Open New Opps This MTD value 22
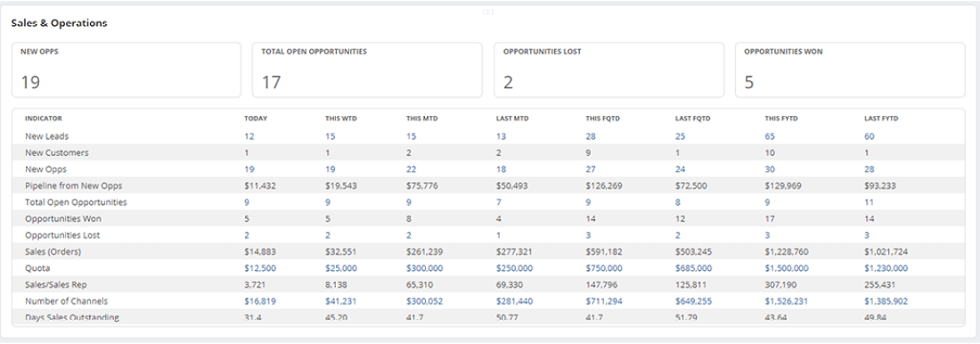This screenshot has width=980, height=344. click(412, 169)
